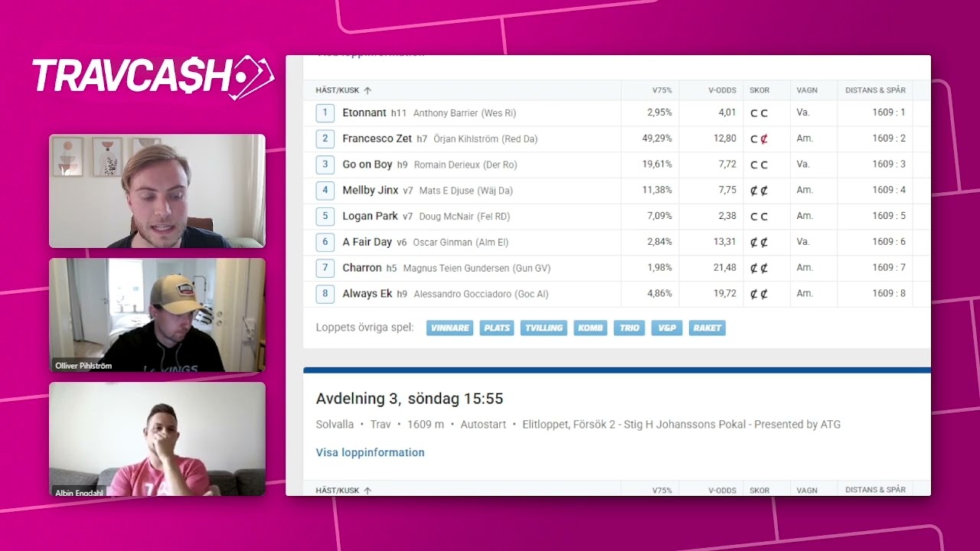Open horse Francesco Zet's details
This screenshot has height=551, width=980.
(377, 139)
